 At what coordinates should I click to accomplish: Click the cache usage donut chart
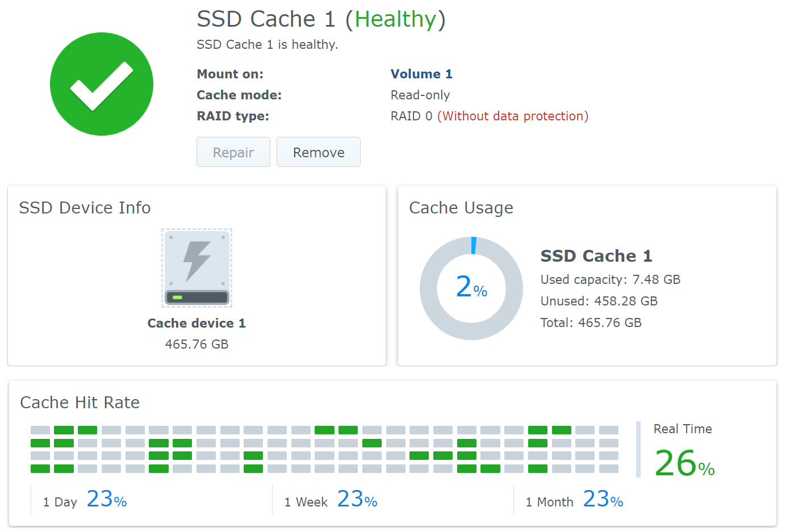471,288
